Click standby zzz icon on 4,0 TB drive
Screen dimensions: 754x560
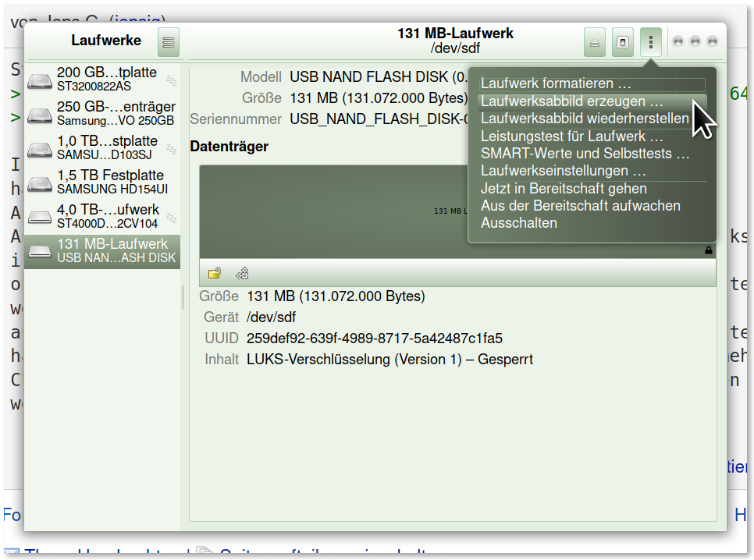(x=172, y=218)
